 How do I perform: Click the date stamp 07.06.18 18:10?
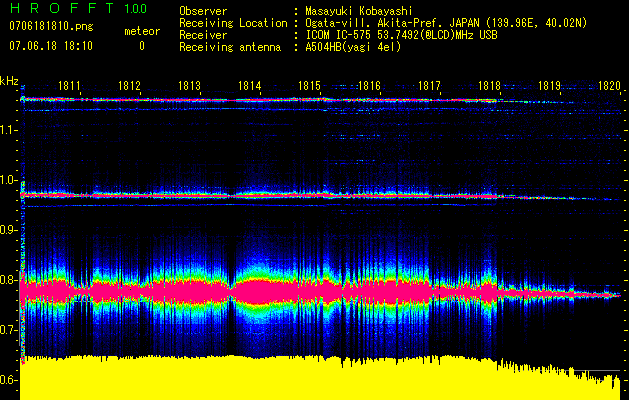click(x=50, y=46)
